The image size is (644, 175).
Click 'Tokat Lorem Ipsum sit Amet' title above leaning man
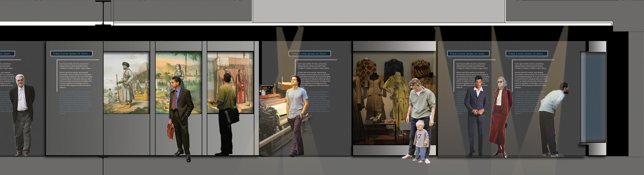527,53
